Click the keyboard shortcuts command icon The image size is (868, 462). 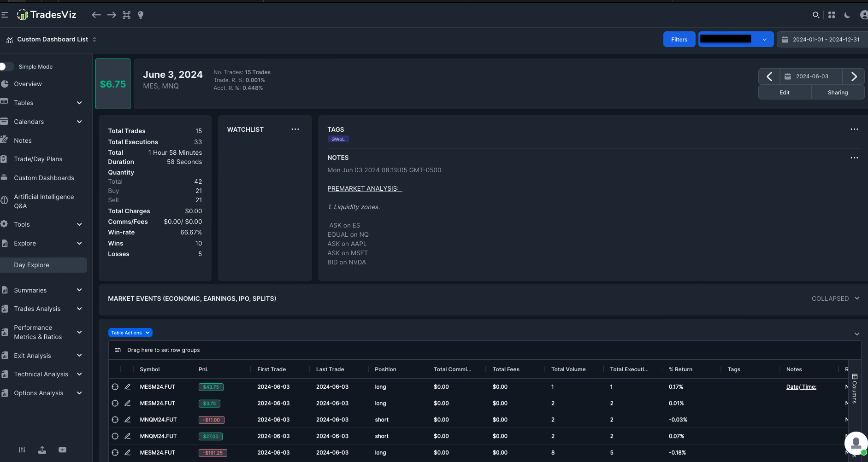[x=126, y=15]
